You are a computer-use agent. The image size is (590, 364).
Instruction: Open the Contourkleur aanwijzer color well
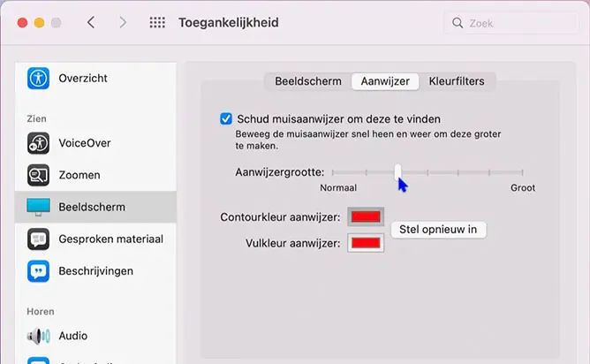tap(366, 216)
